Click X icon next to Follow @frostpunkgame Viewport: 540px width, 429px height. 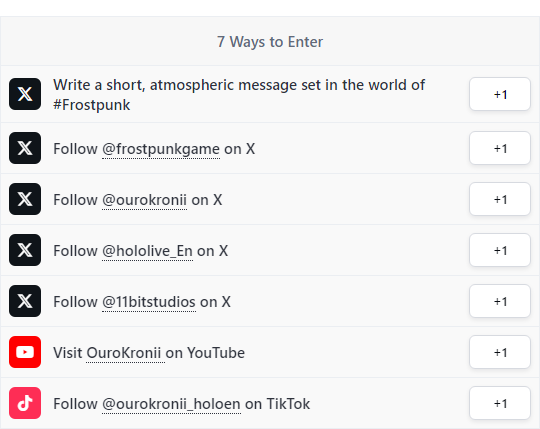tap(25, 148)
